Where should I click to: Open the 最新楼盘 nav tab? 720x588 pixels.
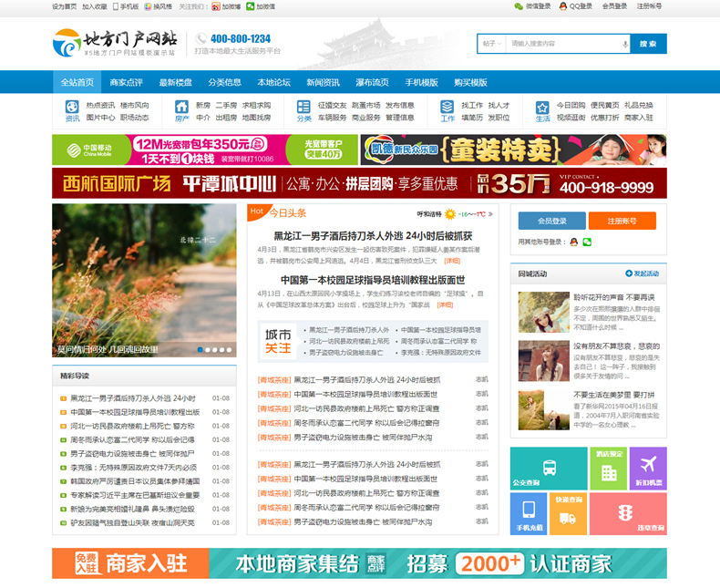[175, 82]
